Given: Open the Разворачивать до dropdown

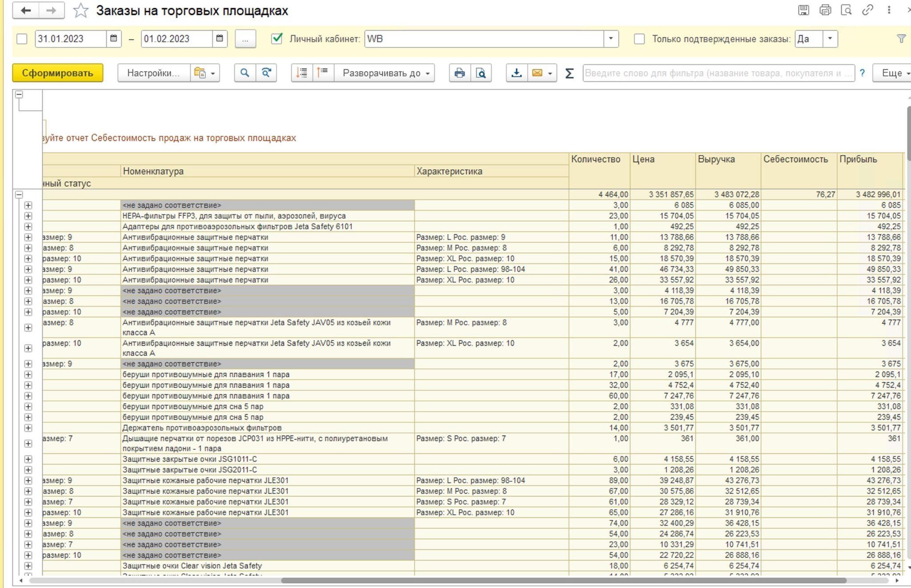Looking at the screenshot, I should click(386, 73).
